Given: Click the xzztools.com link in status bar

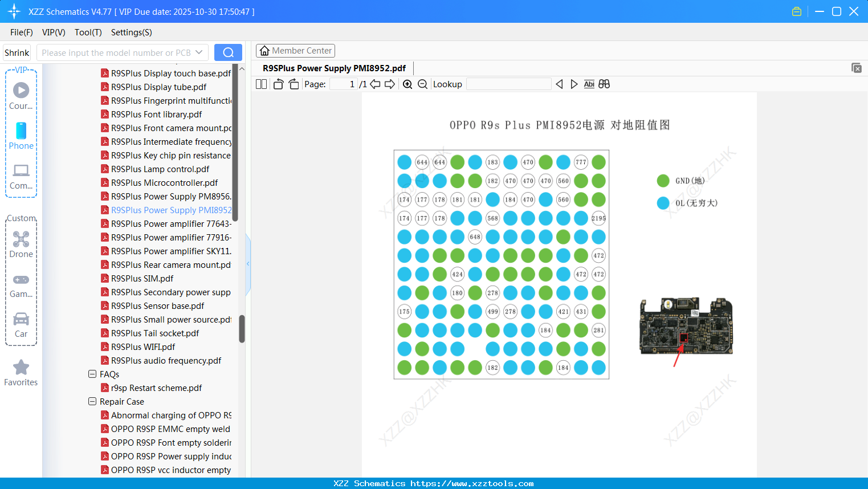Looking at the screenshot, I should pyautogui.click(x=472, y=483).
